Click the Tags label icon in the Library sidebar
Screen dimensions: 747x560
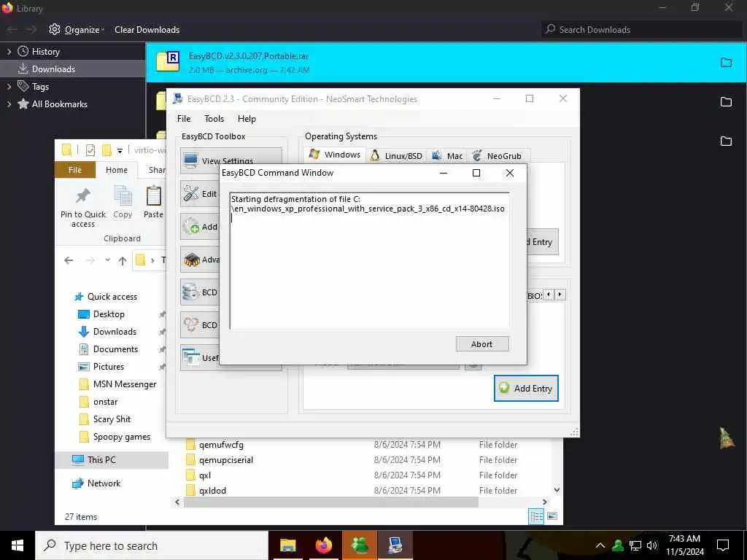pos(23,86)
